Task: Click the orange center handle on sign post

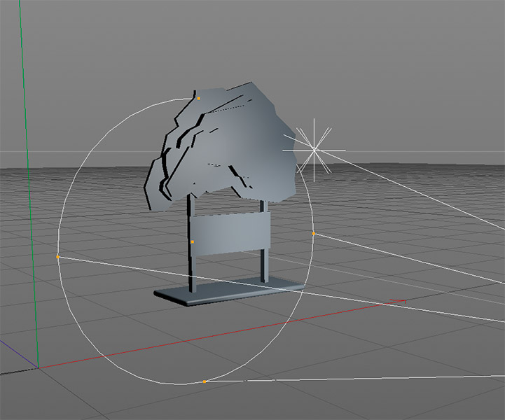Action: click(x=193, y=241)
